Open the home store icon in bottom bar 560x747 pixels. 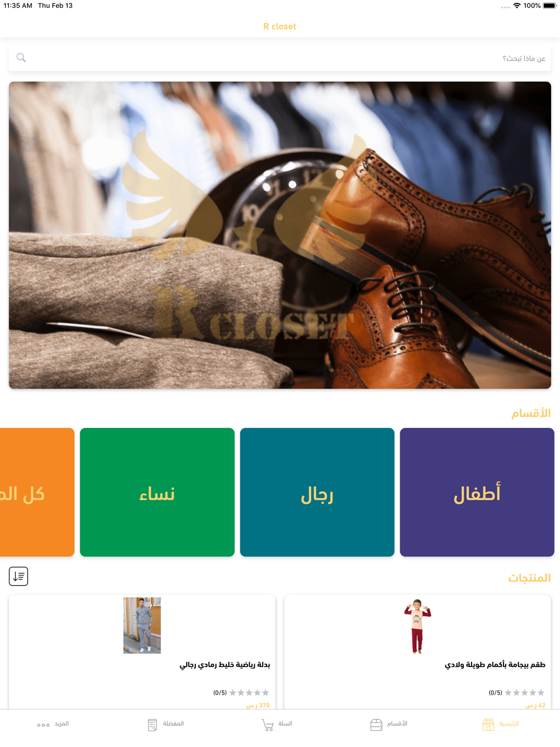[x=488, y=725]
